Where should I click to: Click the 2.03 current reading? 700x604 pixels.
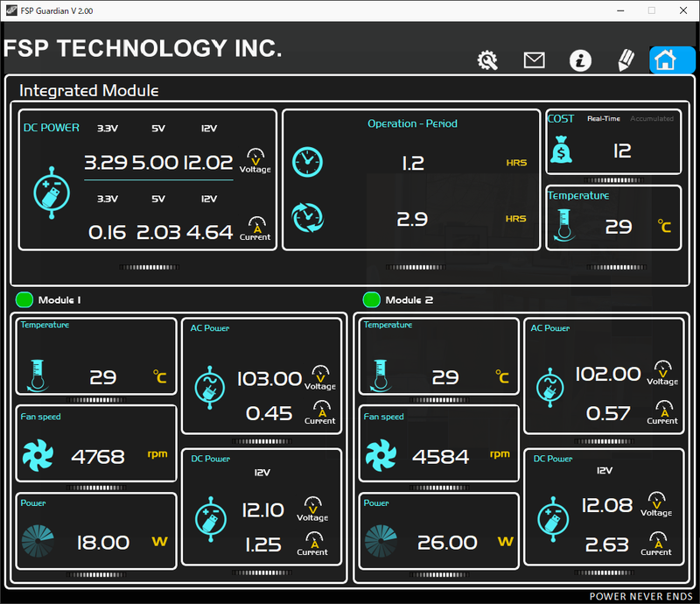coord(158,232)
